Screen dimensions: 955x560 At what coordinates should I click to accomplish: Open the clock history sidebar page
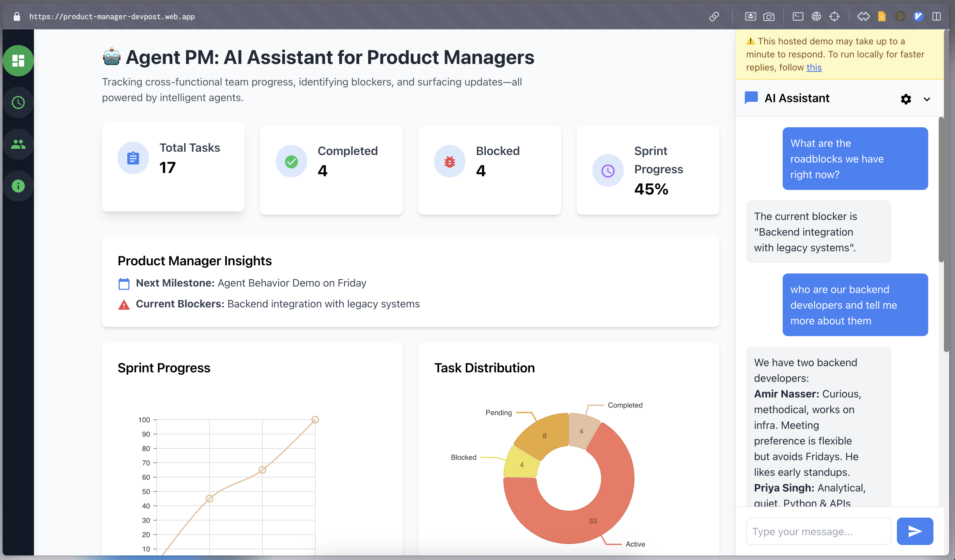click(18, 102)
